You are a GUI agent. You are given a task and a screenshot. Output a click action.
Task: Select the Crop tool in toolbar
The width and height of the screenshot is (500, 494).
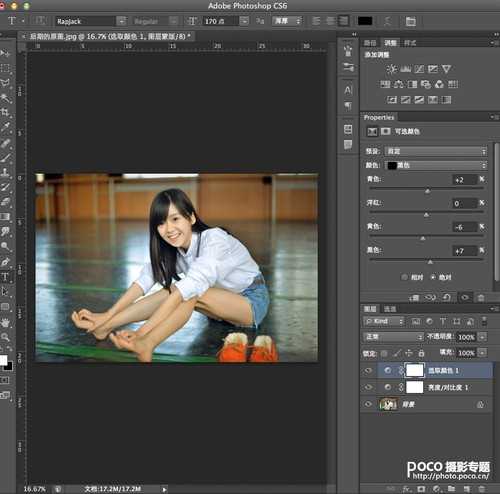tap(5, 112)
